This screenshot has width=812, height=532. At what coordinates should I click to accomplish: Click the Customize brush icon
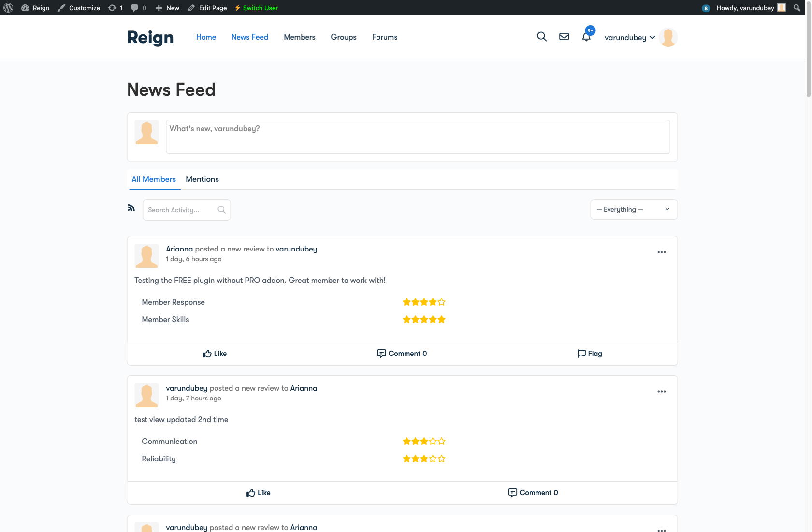[61, 7]
